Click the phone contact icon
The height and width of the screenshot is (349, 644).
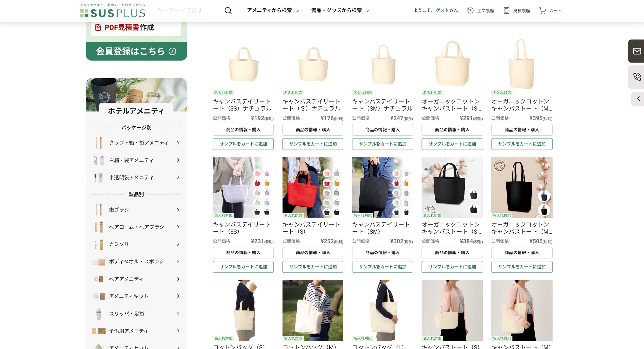tap(637, 77)
